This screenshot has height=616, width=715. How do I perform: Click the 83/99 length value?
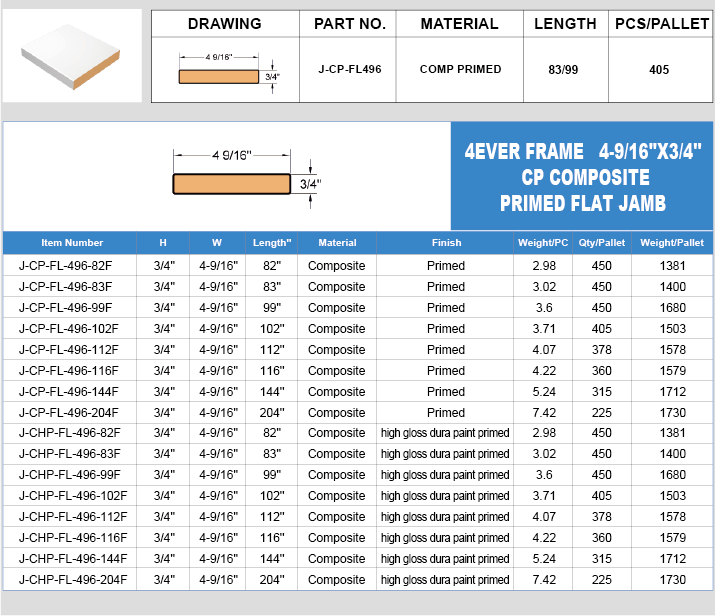(563, 70)
